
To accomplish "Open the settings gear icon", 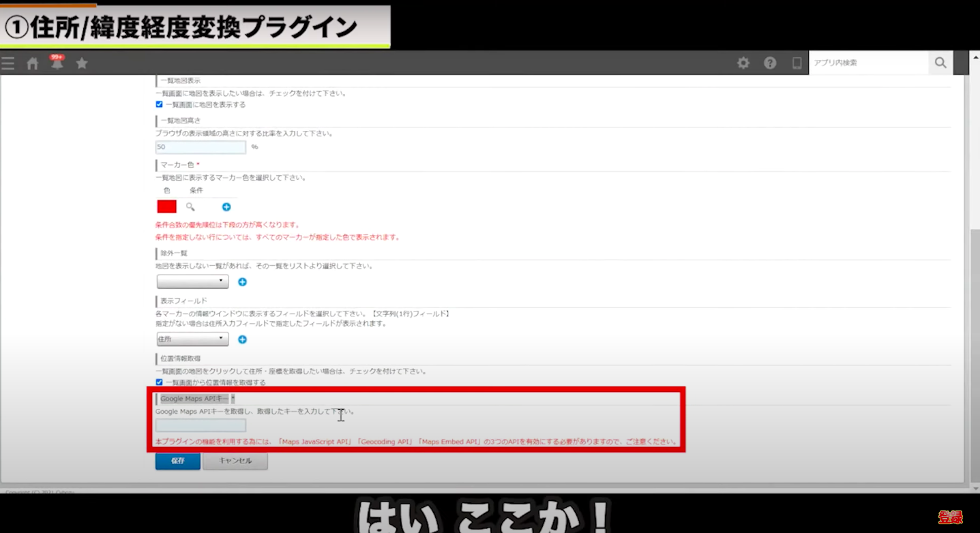I will tap(743, 63).
